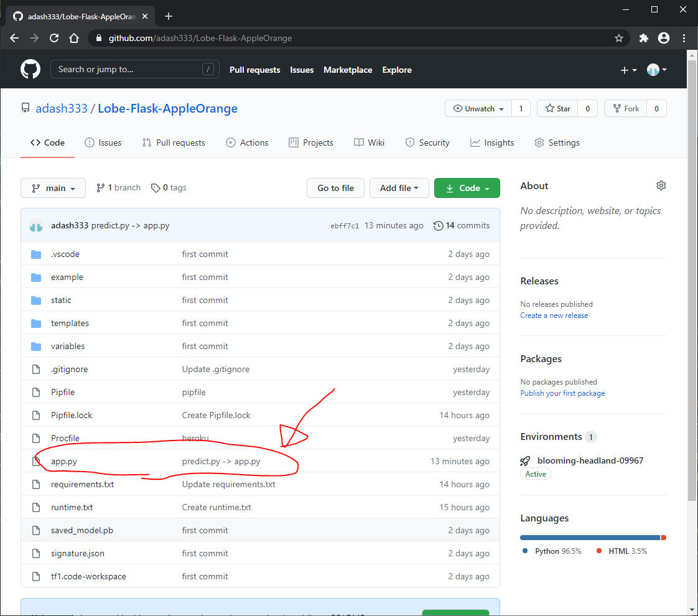Open the Wiki tab
The image size is (698, 616).
pyautogui.click(x=369, y=143)
